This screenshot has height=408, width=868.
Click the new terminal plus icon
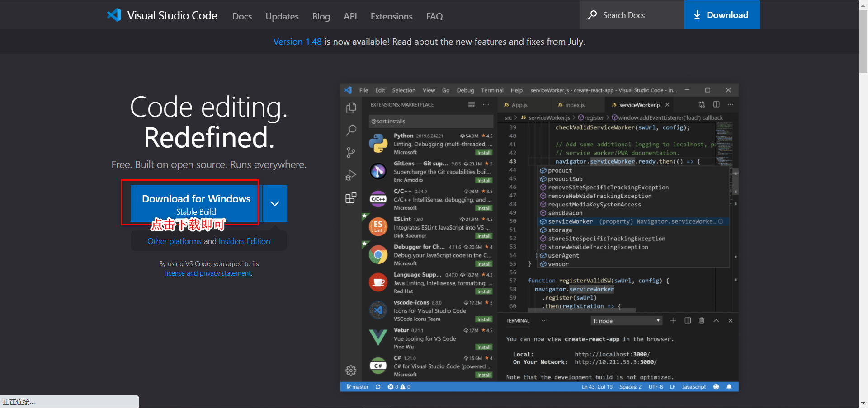click(x=673, y=320)
